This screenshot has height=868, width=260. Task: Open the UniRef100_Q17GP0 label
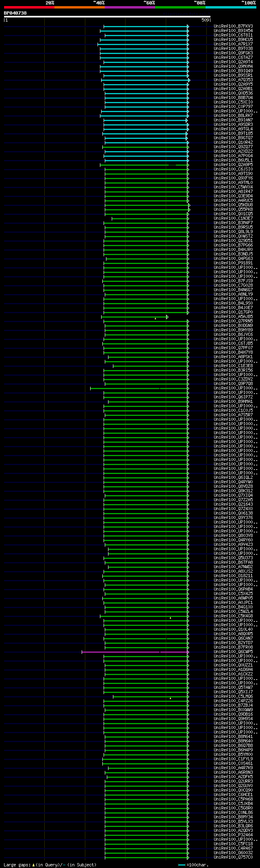tap(233, 312)
